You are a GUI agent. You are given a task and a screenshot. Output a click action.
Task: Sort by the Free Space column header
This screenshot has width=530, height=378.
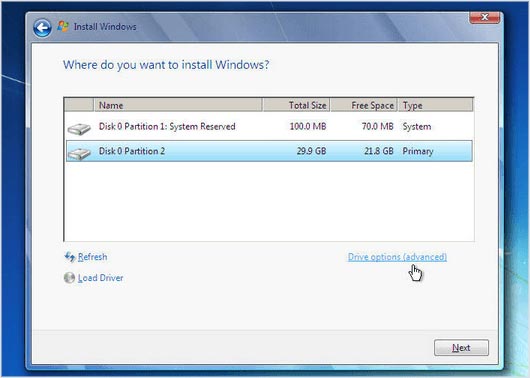pos(364,105)
